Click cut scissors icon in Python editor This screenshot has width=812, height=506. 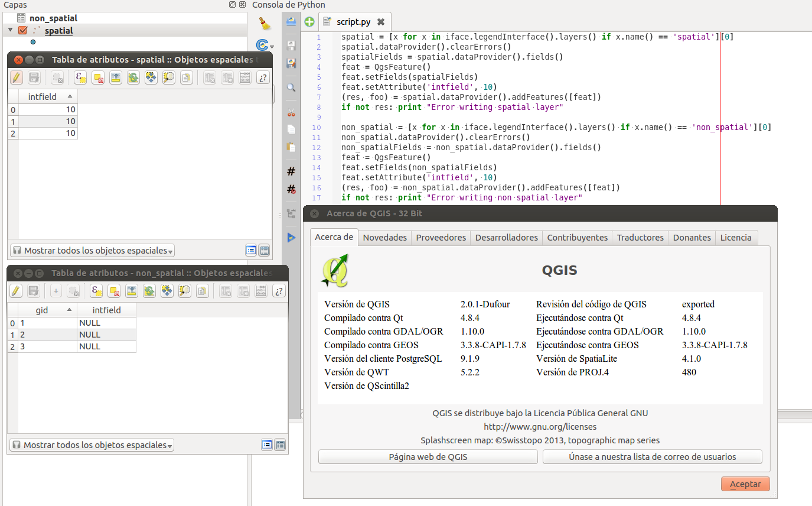(x=291, y=112)
